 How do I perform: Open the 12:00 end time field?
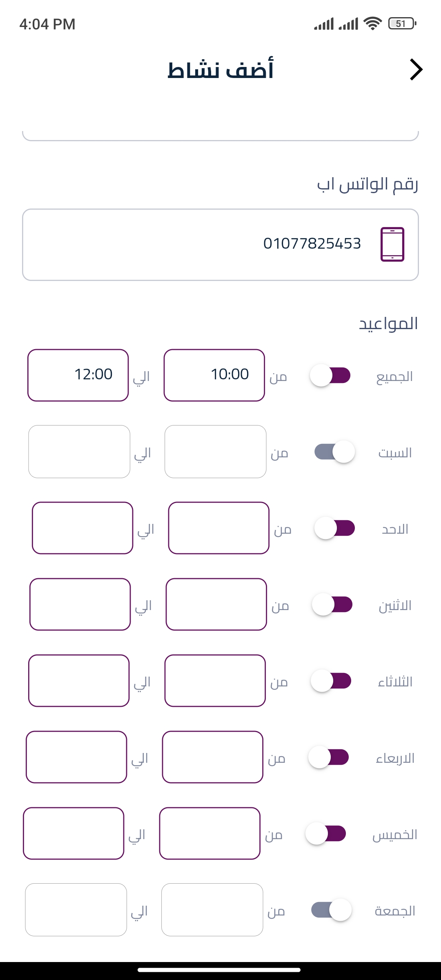[x=78, y=375]
